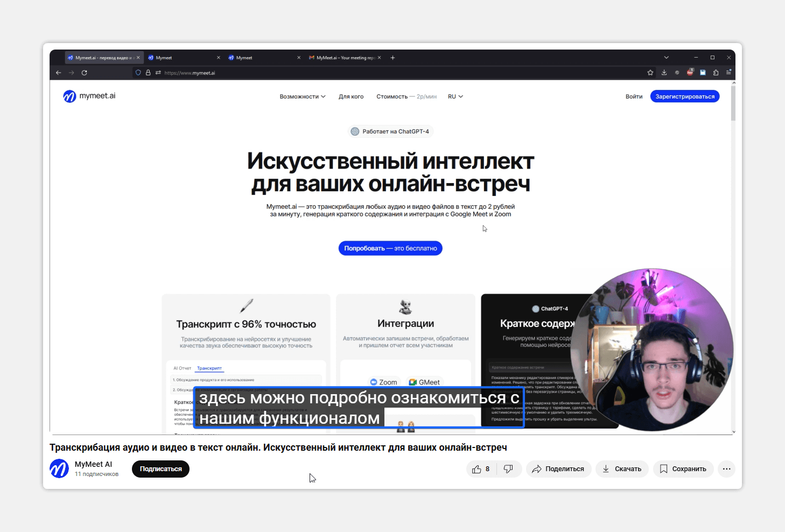785x532 pixels.
Task: Bookmark the page with the star icon
Action: click(650, 73)
